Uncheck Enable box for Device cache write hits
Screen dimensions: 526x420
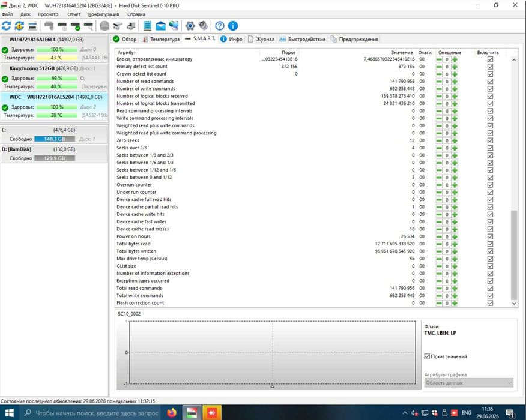(490, 214)
